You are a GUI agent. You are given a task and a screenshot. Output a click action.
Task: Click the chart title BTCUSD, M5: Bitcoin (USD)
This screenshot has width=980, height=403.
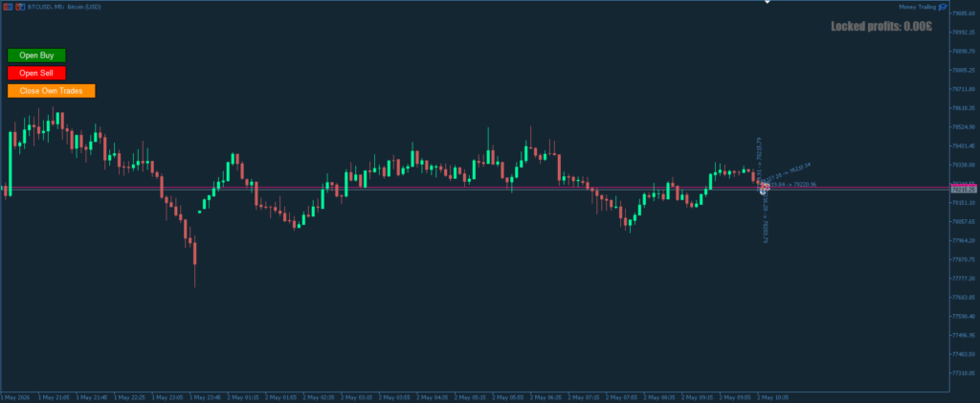[x=64, y=7]
